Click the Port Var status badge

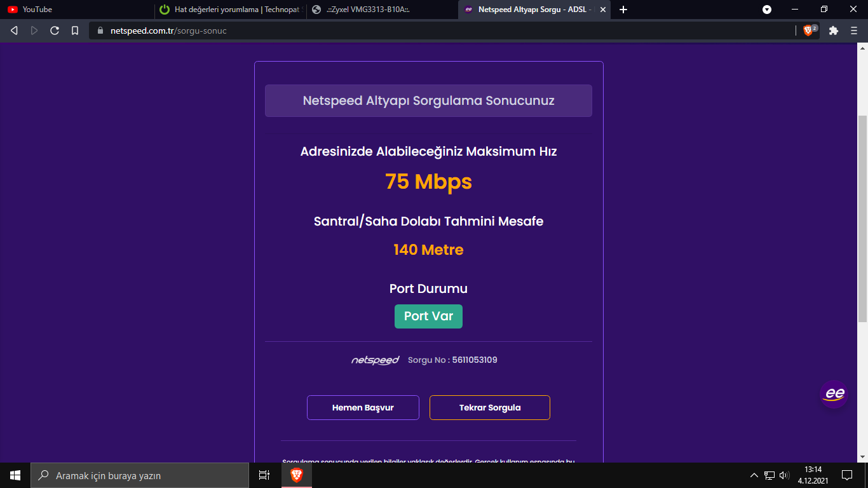[428, 316]
